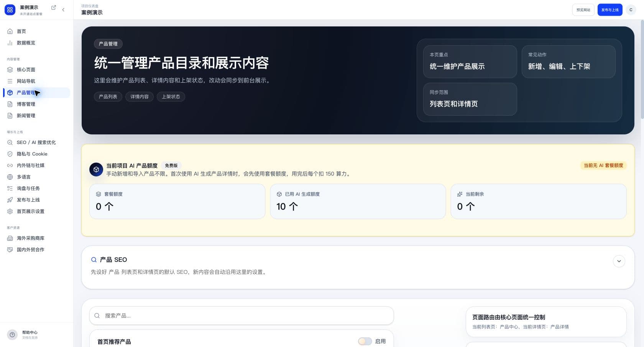644x347 pixels.
Task: Click the 国内外贸合作 handshake icon
Action: pyautogui.click(x=10, y=250)
